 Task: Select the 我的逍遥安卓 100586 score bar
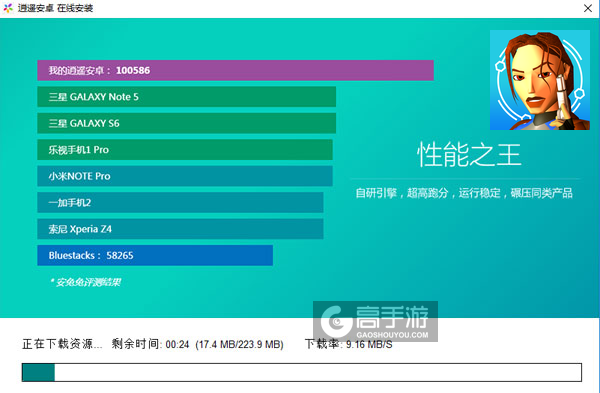click(x=235, y=70)
